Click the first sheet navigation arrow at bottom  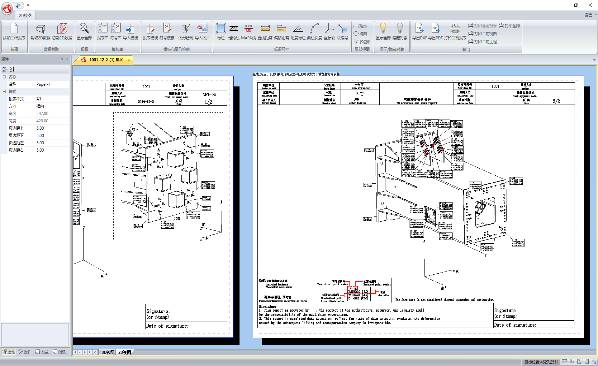[x=76, y=352]
